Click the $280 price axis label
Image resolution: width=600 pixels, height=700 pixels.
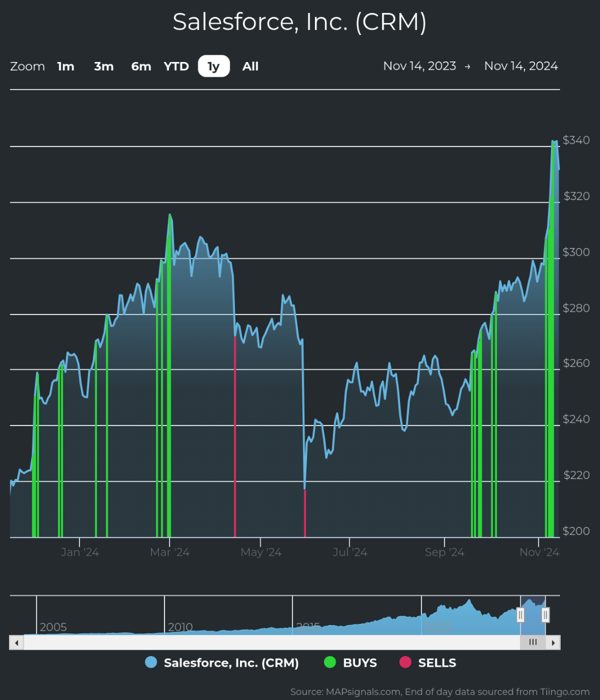click(576, 308)
